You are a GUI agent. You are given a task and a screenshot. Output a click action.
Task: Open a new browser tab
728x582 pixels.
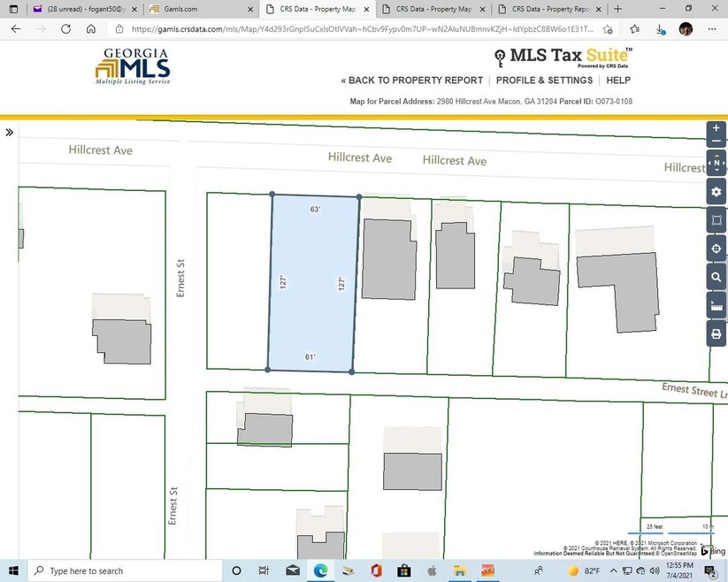coord(617,9)
